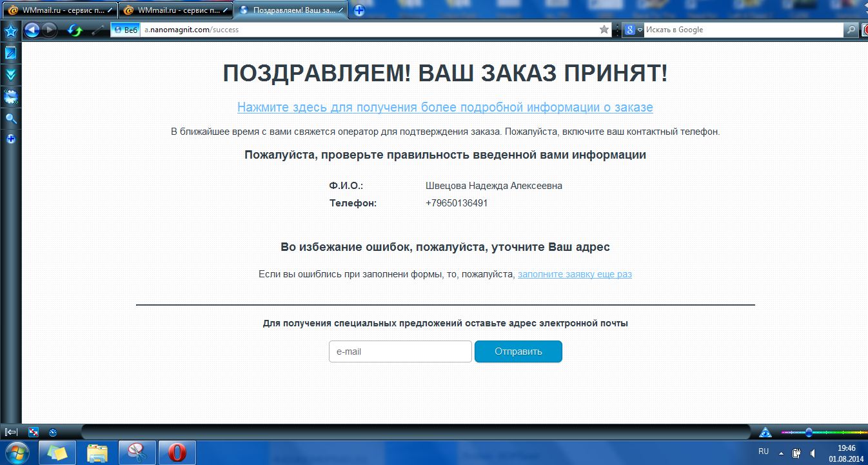
Task: Click the ПОЗДРАВЛЯЕМ! ВАШ ЗАКАЗ ПРИНЯТ! heading
Action: (445, 74)
